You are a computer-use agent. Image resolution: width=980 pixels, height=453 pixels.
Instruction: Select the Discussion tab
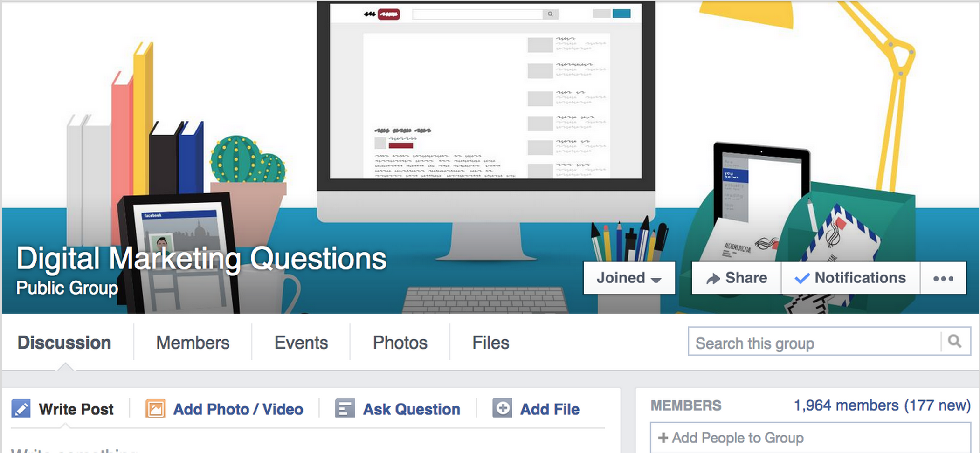pyautogui.click(x=64, y=343)
